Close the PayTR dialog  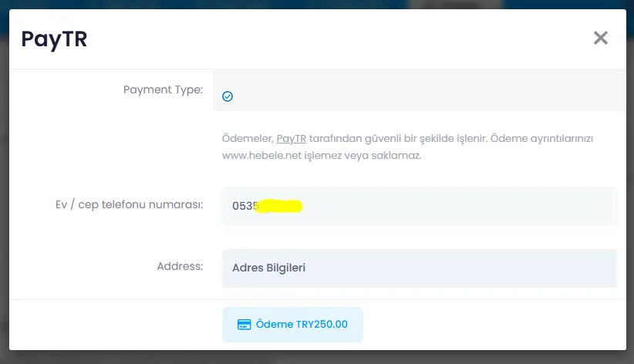coord(600,38)
